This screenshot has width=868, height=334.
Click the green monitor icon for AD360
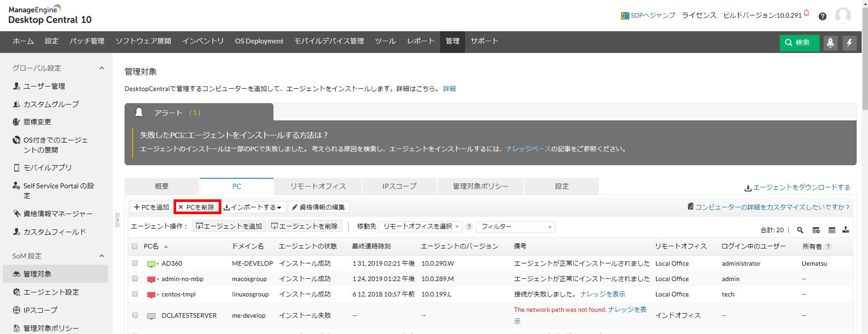pos(151,264)
